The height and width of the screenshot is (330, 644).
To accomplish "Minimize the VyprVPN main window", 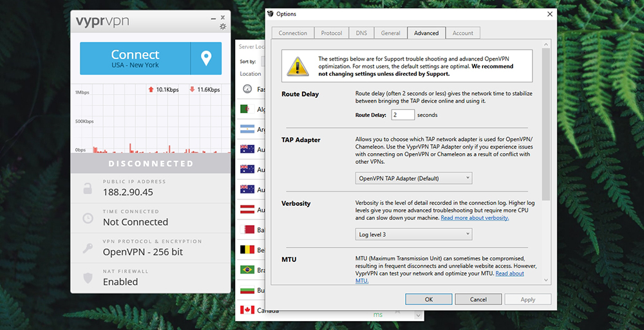I will pyautogui.click(x=213, y=19).
